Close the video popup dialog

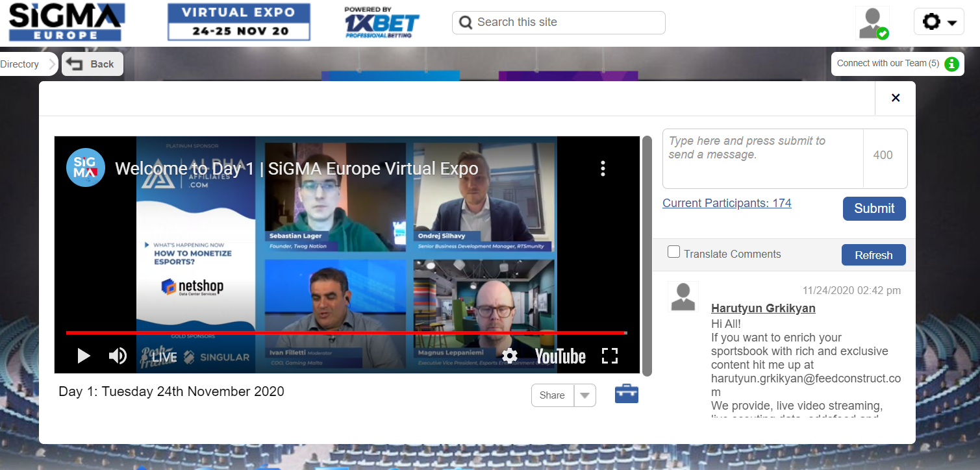pos(895,98)
